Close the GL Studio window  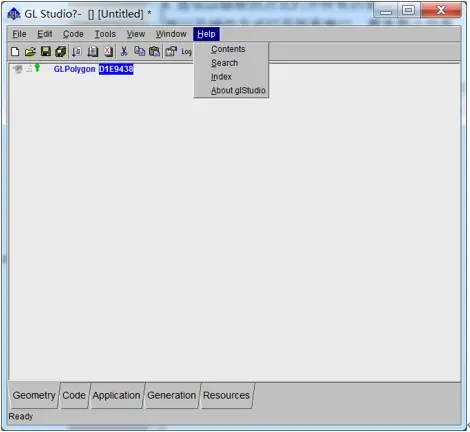click(441, 10)
